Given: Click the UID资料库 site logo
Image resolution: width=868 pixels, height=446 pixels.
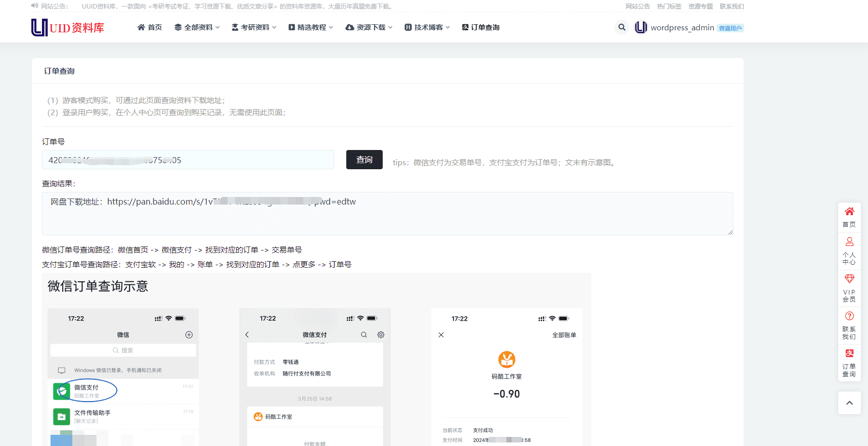Looking at the screenshot, I should coord(68,27).
